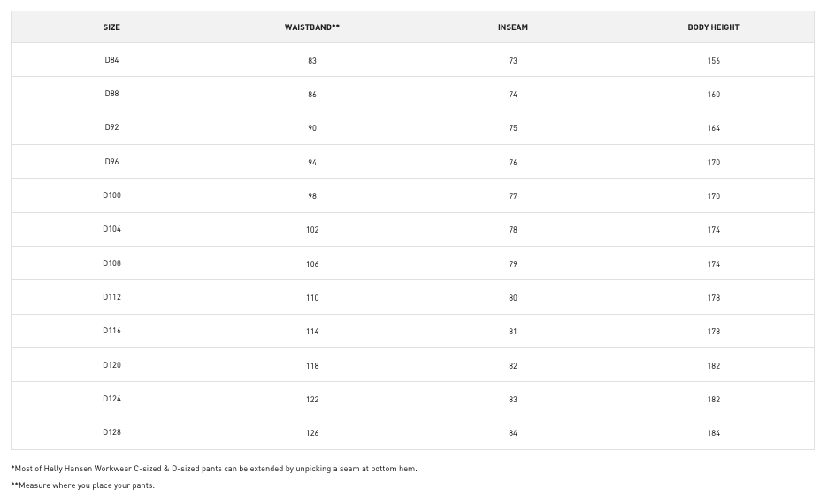Click the D120 size cell
The width and height of the screenshot is (828, 504).
pyautogui.click(x=111, y=365)
